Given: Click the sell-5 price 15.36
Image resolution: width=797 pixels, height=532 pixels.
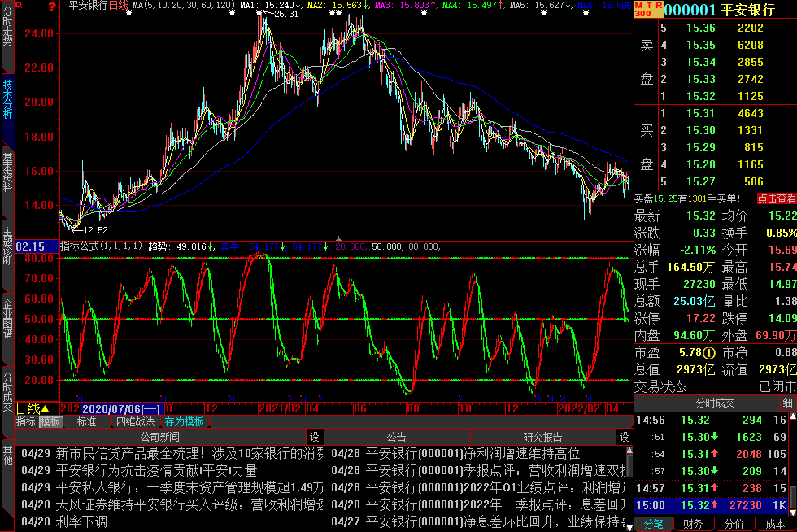Looking at the screenshot, I should coord(700,28).
